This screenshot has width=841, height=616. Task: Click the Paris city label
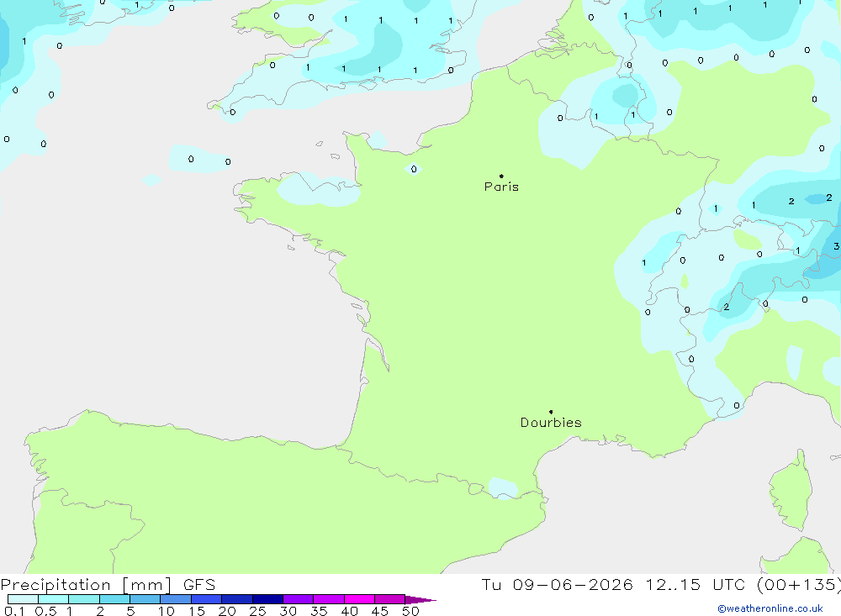(501, 187)
